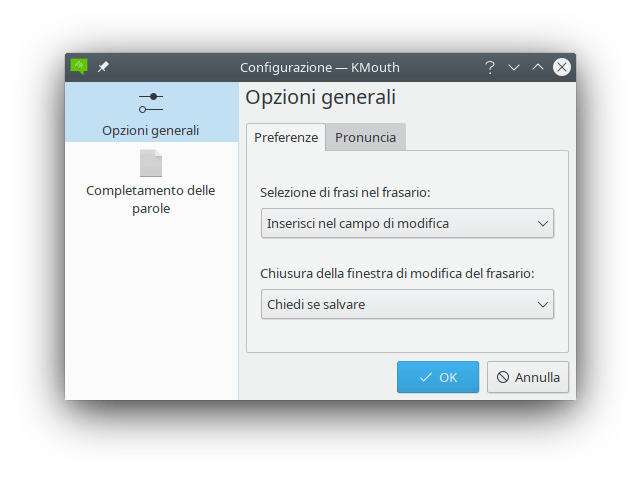Click the Chiusura della finestra di modifica label
The image size is (641, 477).
coord(398,273)
